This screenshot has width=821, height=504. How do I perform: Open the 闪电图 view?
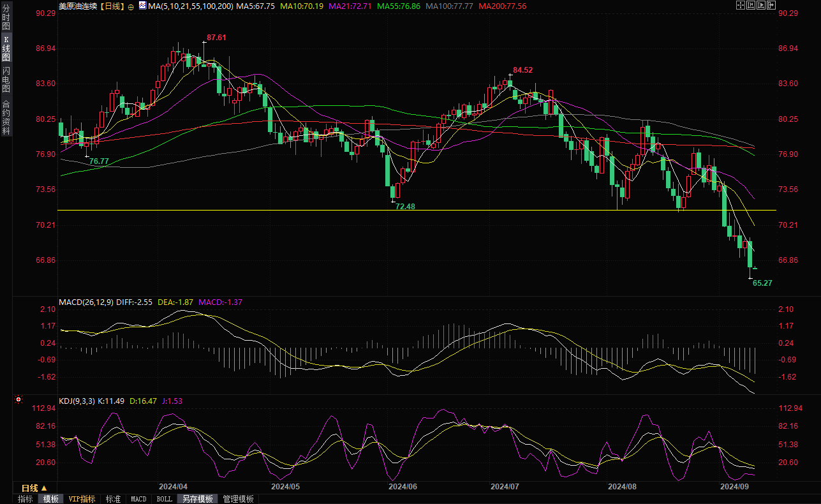click(x=6, y=79)
